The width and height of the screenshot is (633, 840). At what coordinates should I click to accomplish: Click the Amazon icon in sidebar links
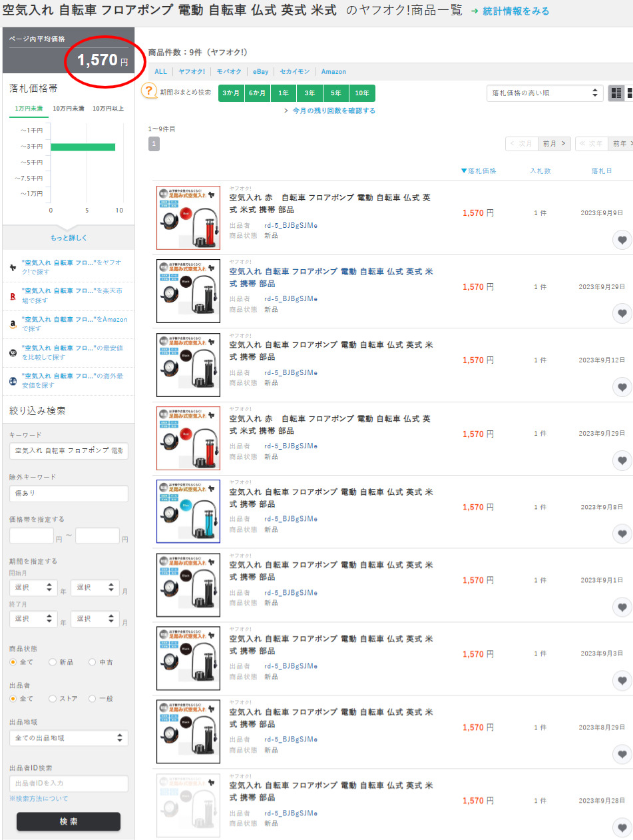13,324
